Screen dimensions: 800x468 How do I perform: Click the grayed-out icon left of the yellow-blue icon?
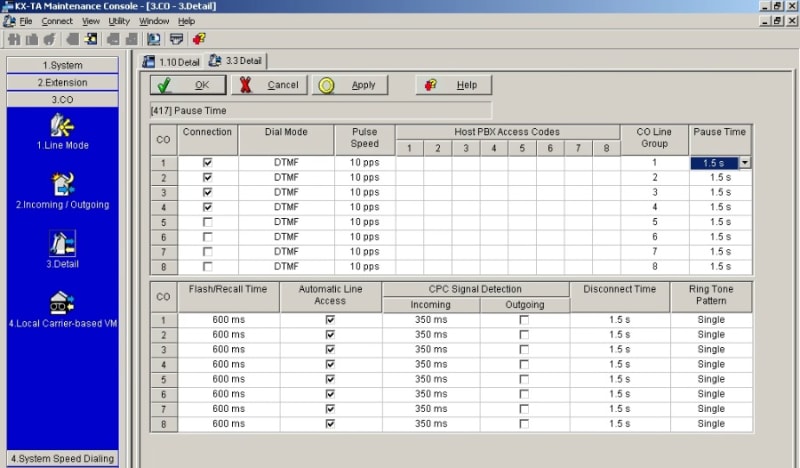click(73, 39)
